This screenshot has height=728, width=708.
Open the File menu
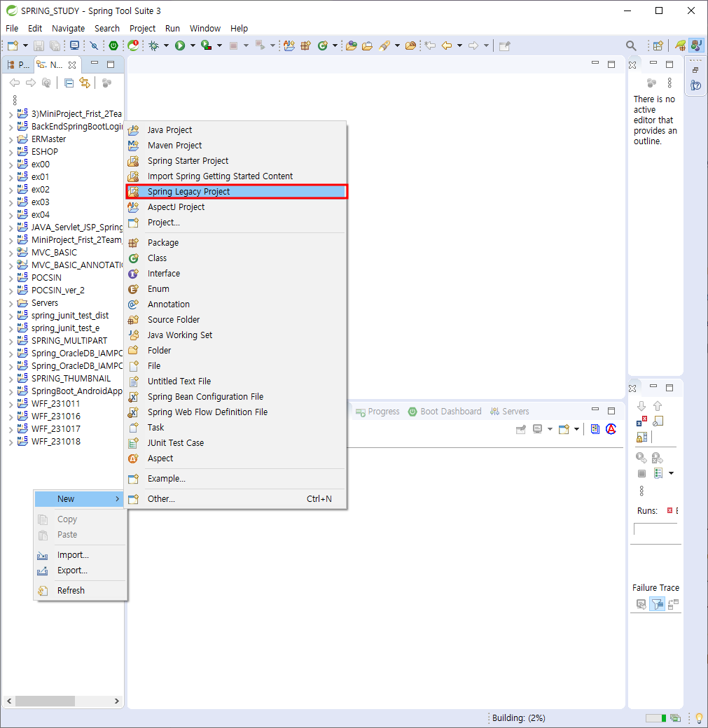tap(12, 28)
